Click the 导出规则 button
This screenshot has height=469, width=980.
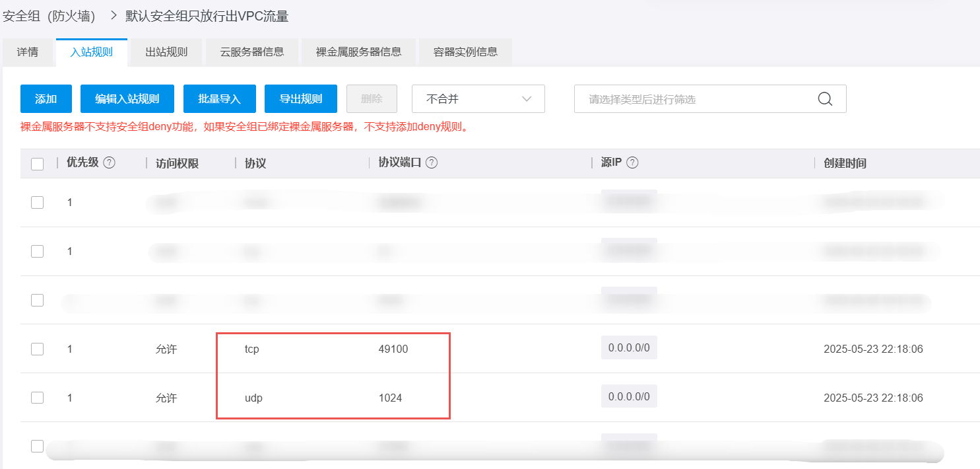click(301, 99)
